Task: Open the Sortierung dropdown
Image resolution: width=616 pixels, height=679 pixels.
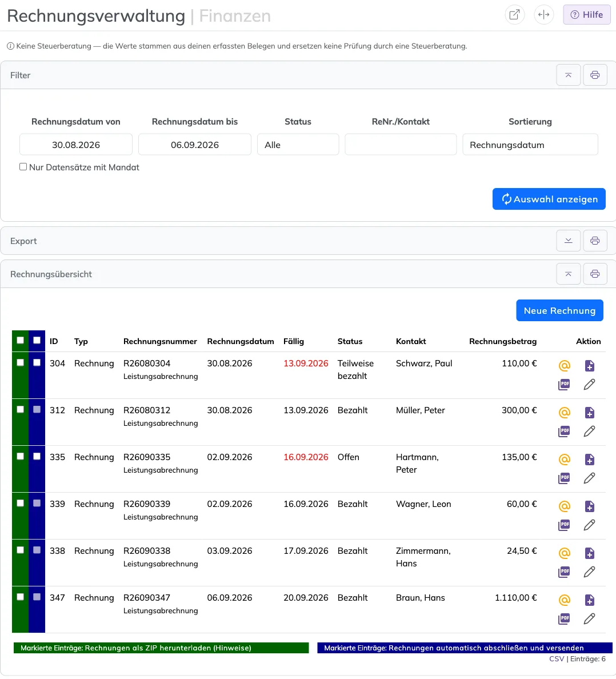Action: pyautogui.click(x=530, y=145)
